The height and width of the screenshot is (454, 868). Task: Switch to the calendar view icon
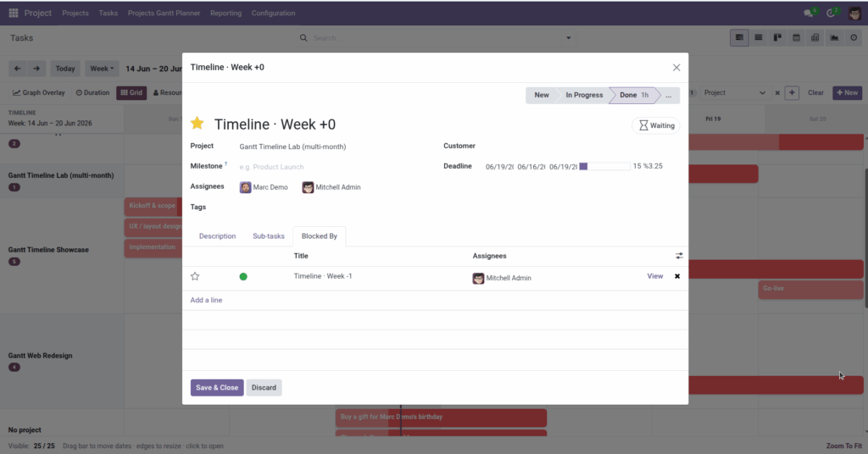pyautogui.click(x=796, y=37)
